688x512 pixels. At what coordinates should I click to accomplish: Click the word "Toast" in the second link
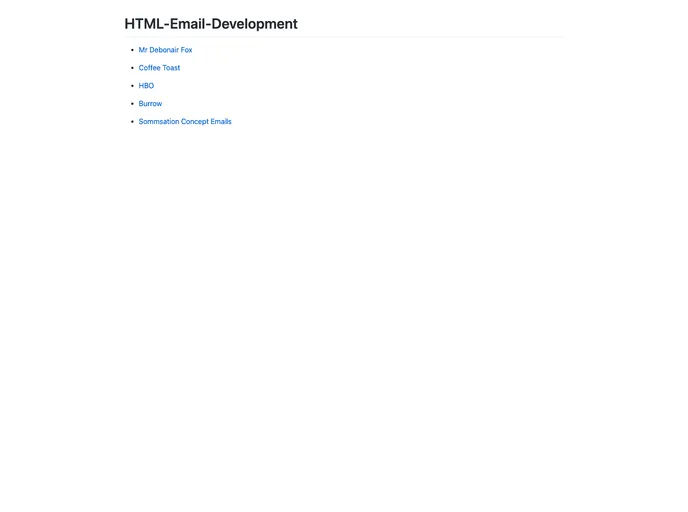(171, 68)
